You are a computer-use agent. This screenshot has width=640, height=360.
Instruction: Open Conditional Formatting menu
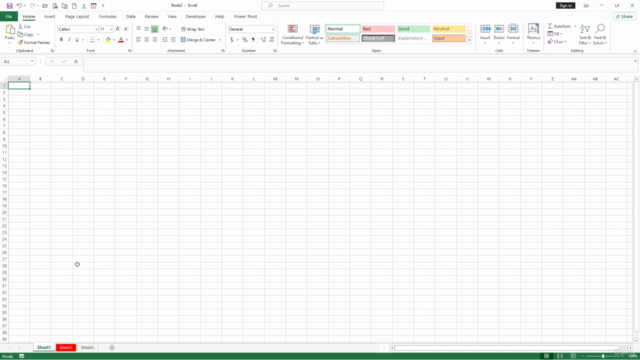click(x=292, y=35)
